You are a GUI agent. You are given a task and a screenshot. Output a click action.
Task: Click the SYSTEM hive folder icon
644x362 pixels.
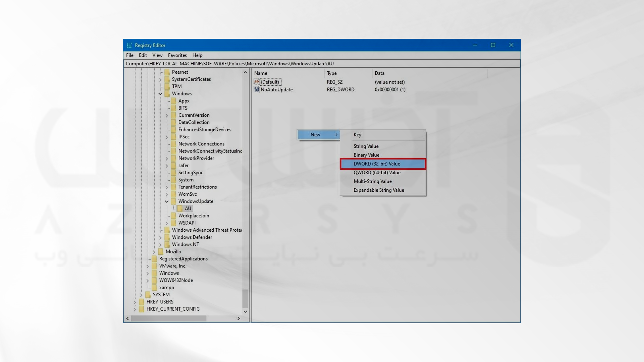click(148, 295)
